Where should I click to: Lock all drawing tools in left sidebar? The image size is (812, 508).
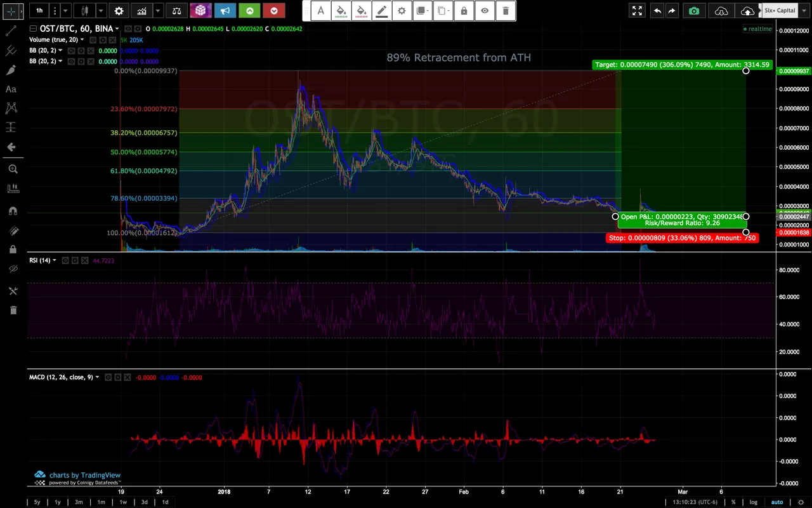pyautogui.click(x=13, y=250)
